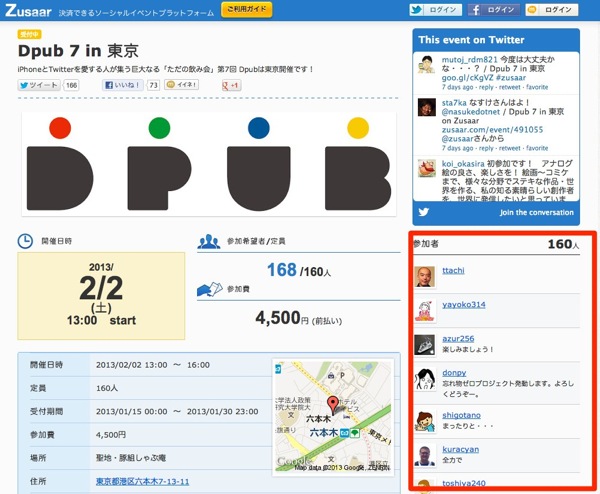Click yayoko314's avatar

click(425, 311)
